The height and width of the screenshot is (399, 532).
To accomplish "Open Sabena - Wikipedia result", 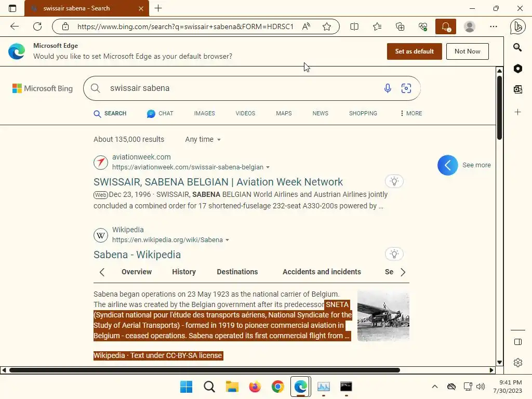I will (x=137, y=255).
